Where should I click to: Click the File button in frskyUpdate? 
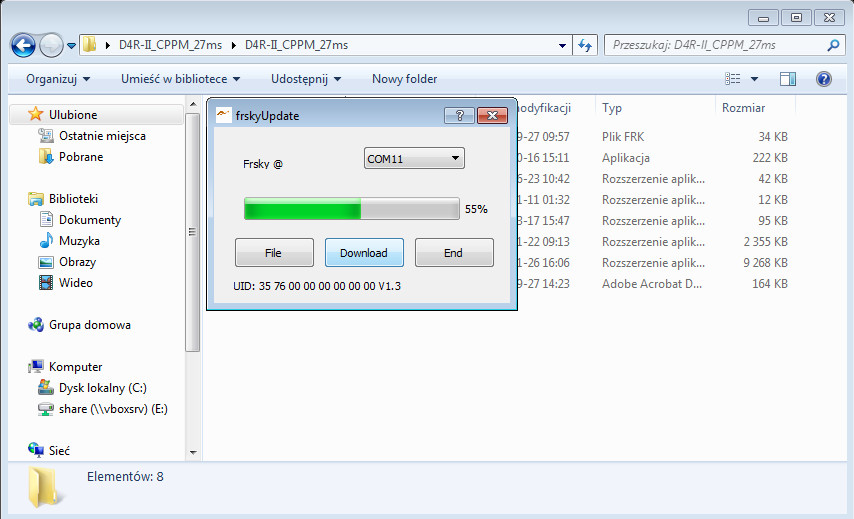274,253
